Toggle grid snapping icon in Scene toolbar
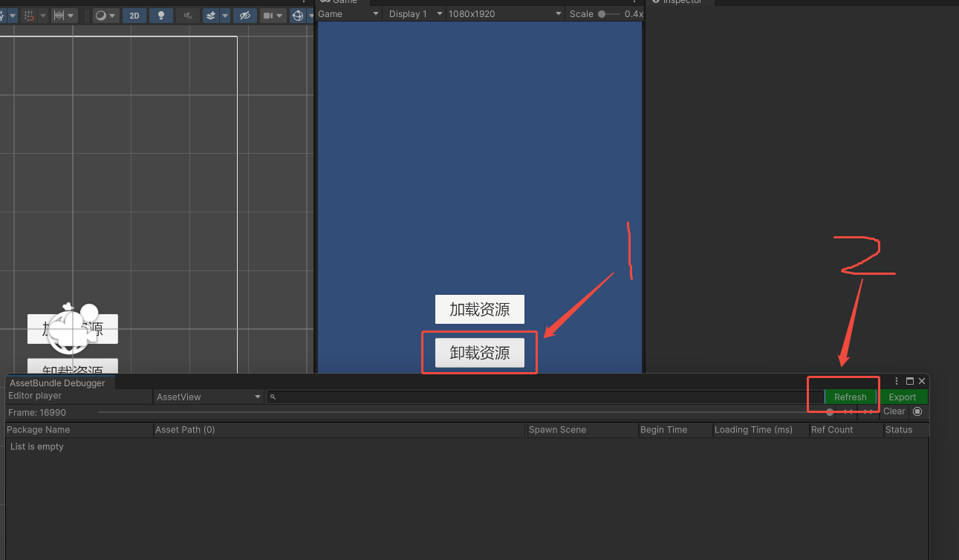 tap(29, 16)
